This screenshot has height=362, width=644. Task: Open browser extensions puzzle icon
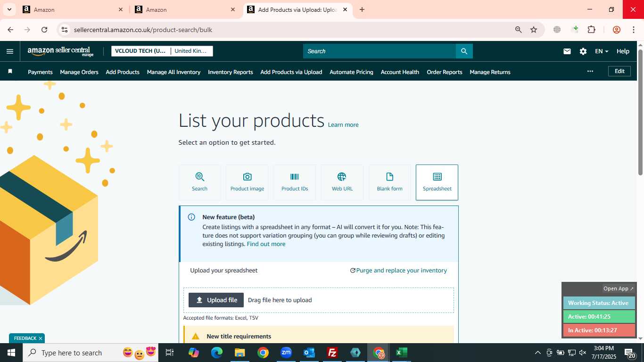(x=591, y=30)
